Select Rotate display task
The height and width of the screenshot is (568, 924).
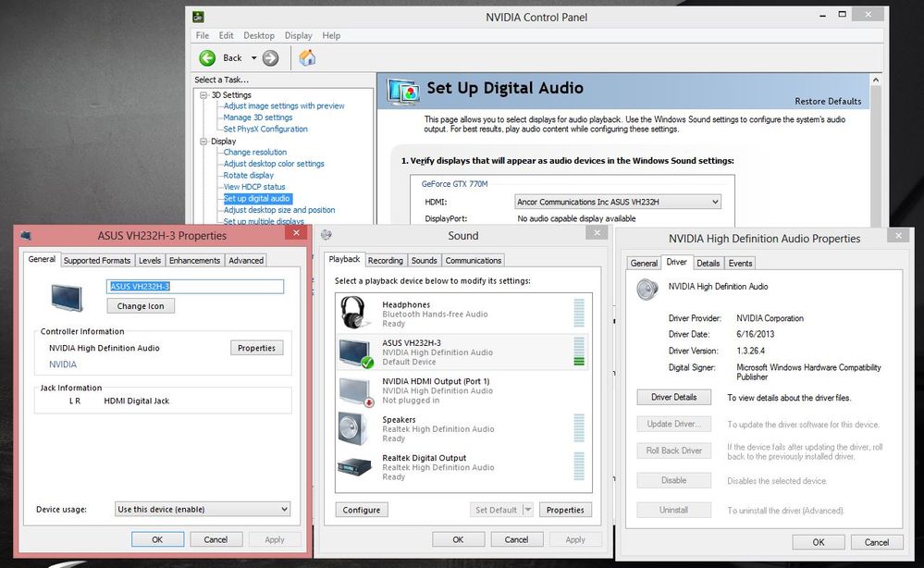[248, 176]
